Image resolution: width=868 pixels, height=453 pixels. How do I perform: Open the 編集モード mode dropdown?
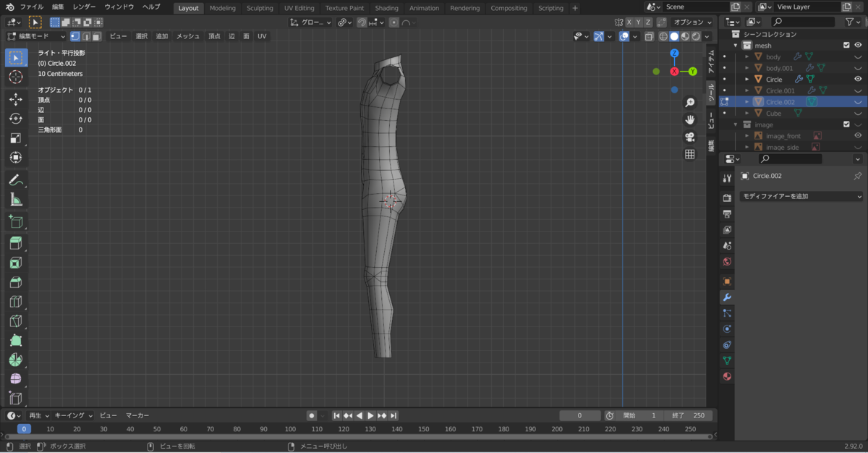36,36
